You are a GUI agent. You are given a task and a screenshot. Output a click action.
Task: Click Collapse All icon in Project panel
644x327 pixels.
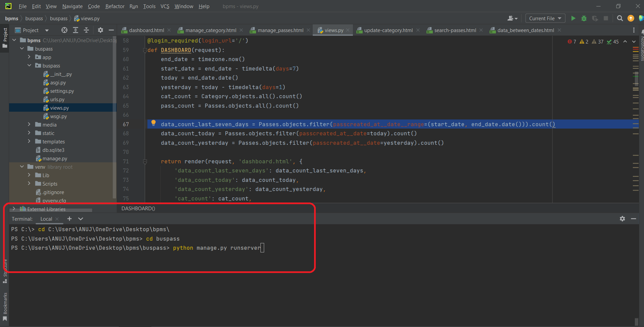pyautogui.click(x=86, y=30)
